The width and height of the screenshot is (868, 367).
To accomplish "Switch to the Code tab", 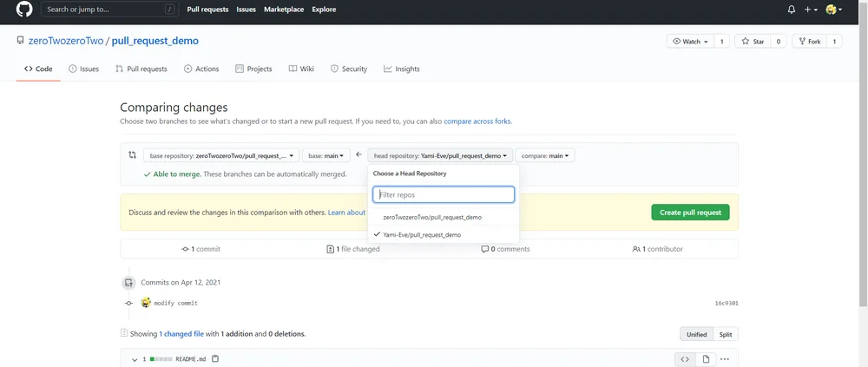I will pos(38,69).
